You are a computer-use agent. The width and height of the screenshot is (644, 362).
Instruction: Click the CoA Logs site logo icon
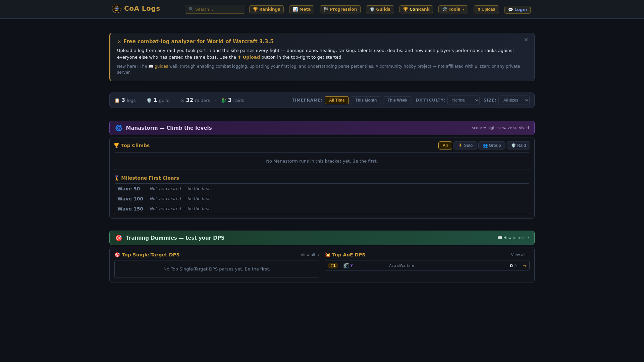(x=116, y=8)
